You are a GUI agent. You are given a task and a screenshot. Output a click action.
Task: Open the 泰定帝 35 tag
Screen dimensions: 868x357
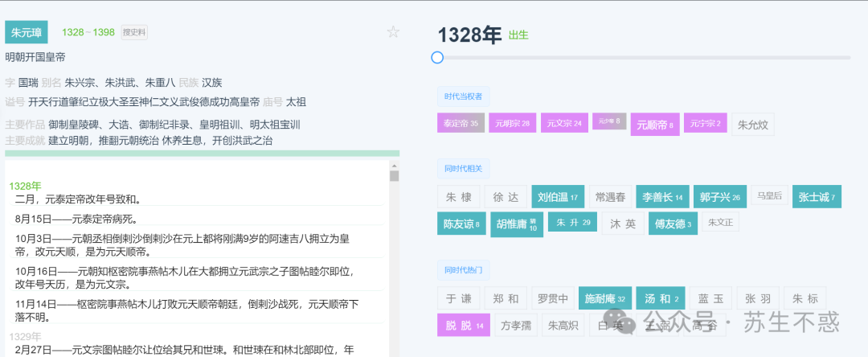pos(461,123)
